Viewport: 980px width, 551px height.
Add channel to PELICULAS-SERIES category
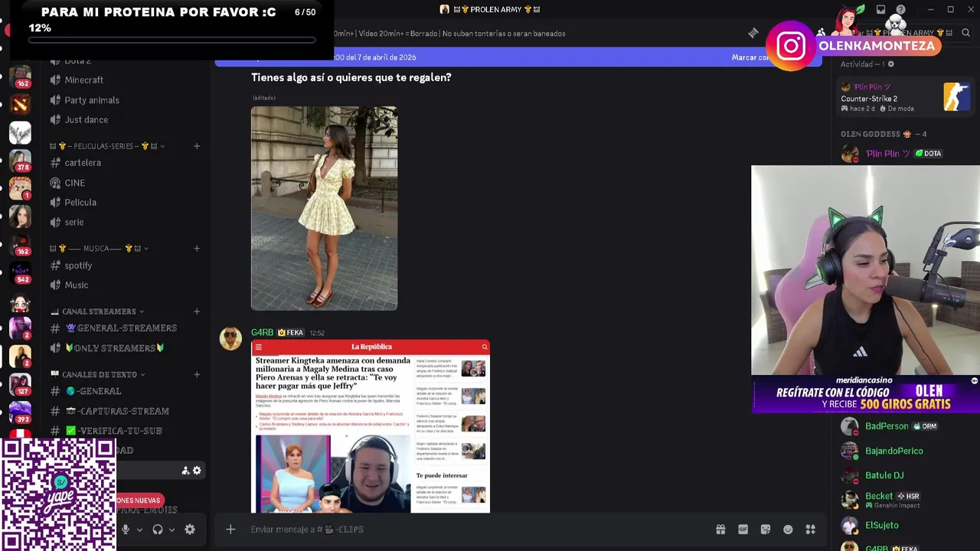[197, 146]
